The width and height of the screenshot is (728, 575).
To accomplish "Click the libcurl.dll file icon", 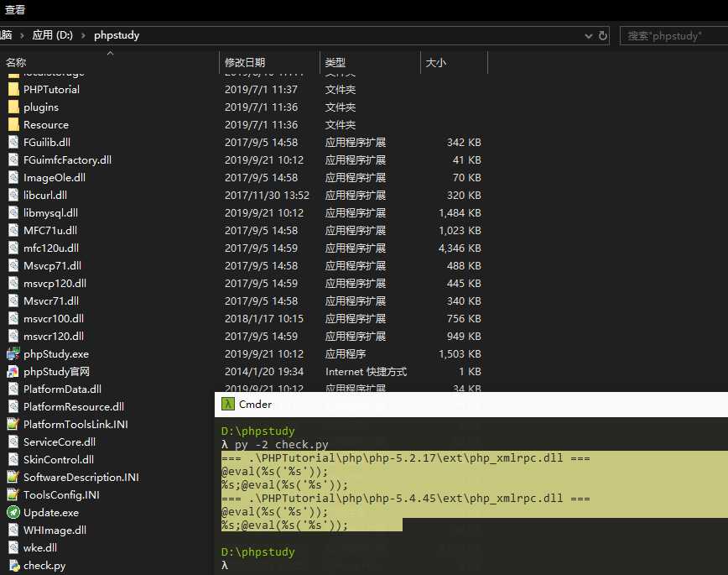I will pyautogui.click(x=13, y=196).
